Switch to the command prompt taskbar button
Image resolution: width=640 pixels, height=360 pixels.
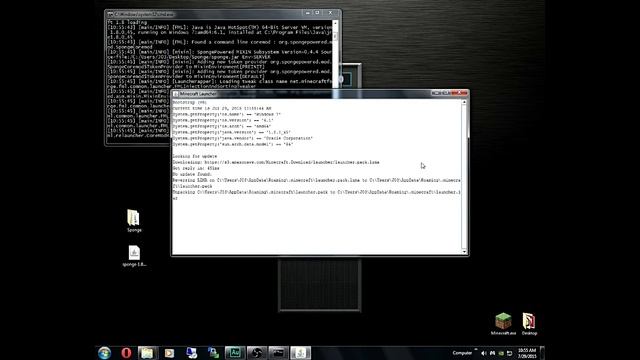pos(279,353)
